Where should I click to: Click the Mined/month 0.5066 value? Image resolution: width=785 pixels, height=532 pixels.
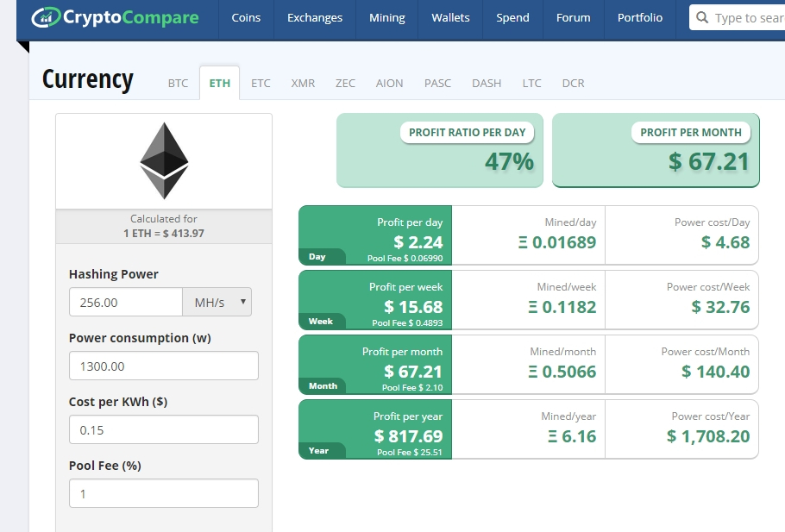point(562,372)
